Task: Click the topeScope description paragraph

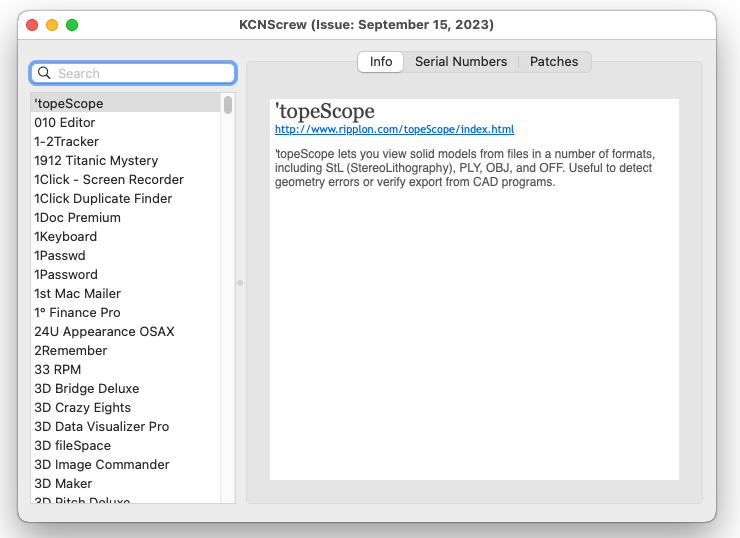Action: click(465, 168)
